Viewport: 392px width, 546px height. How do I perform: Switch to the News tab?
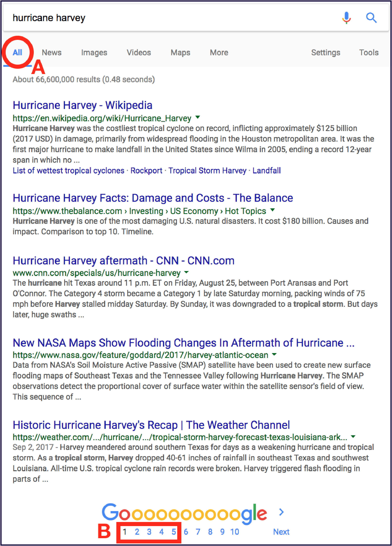coord(52,53)
